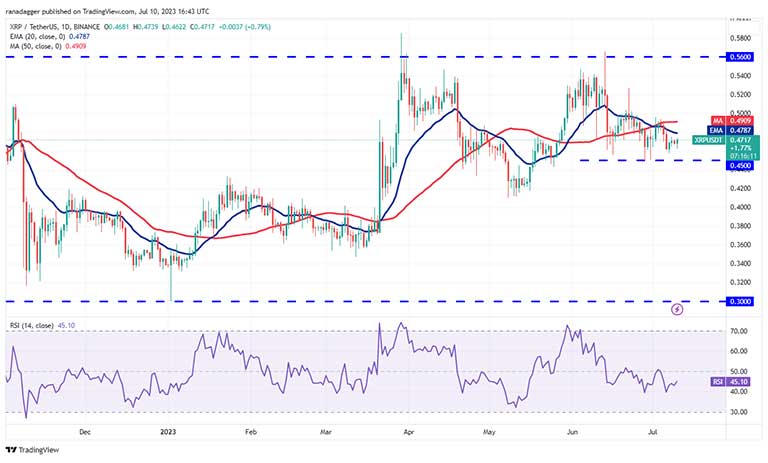Click the TradingView logo at bottom left

click(x=32, y=450)
